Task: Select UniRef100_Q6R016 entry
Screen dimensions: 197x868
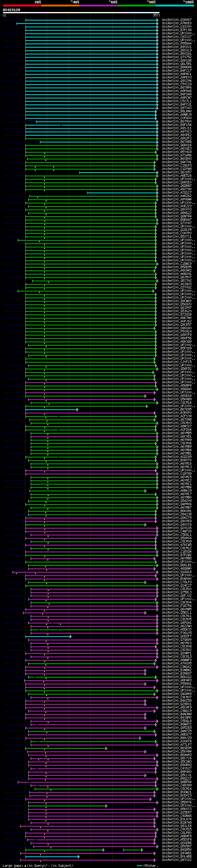Action: (x=177, y=145)
